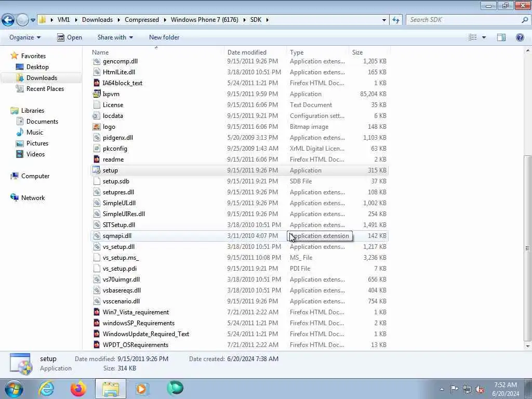
Task: Click the vertical scrollbar thumb
Action: pyautogui.click(x=527, y=248)
